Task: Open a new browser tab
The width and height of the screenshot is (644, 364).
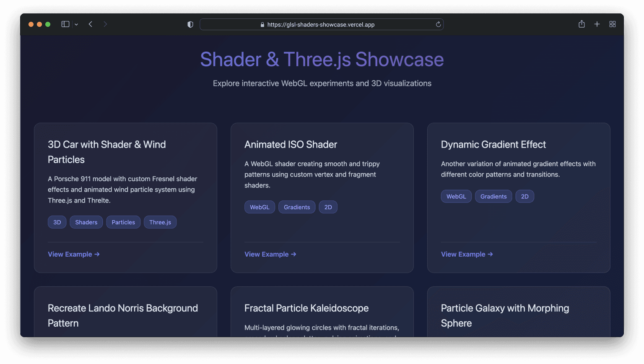Action: click(x=597, y=24)
